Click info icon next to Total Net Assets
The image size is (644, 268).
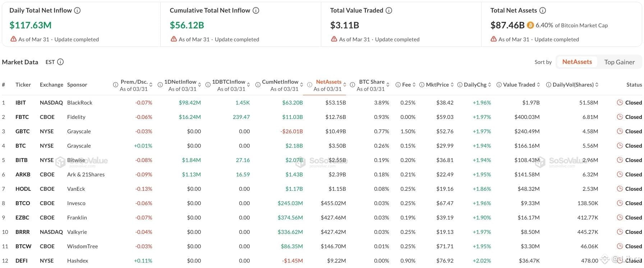543,10
